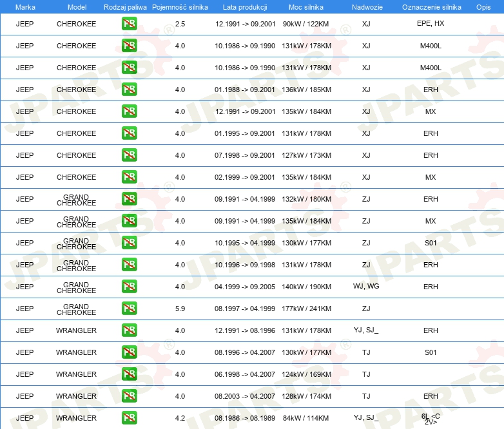504x429 pixels.
Task: Select the 177kW / 241KM power cell
Action: [306, 309]
